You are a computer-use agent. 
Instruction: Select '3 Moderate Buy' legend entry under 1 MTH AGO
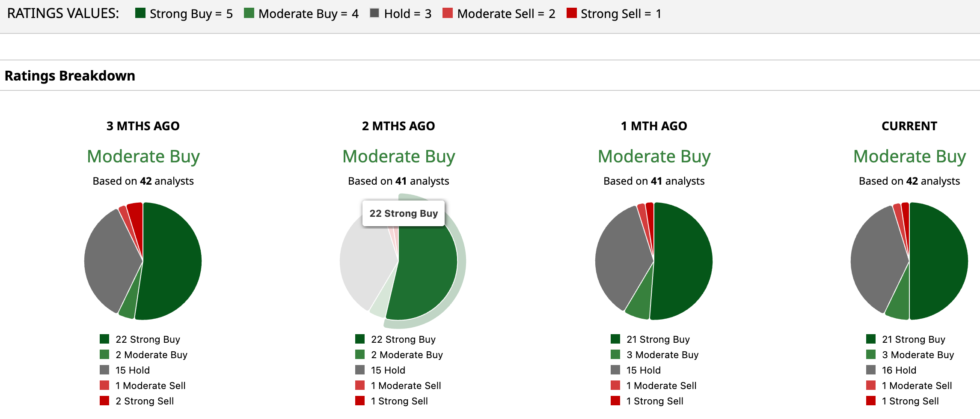pos(662,355)
